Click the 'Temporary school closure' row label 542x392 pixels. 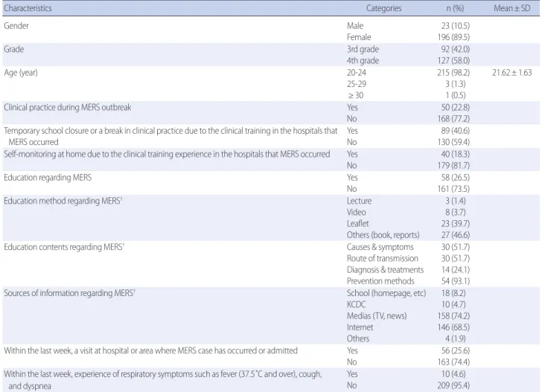(x=170, y=136)
